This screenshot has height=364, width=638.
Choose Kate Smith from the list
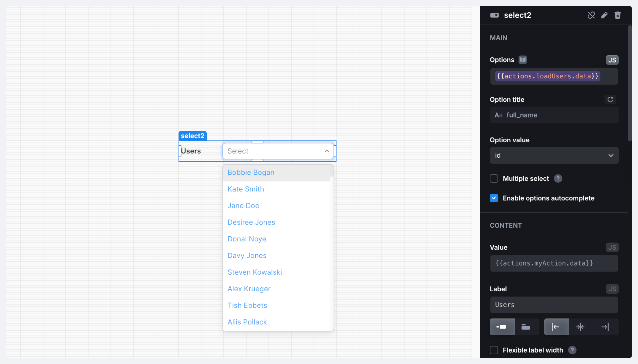click(246, 189)
